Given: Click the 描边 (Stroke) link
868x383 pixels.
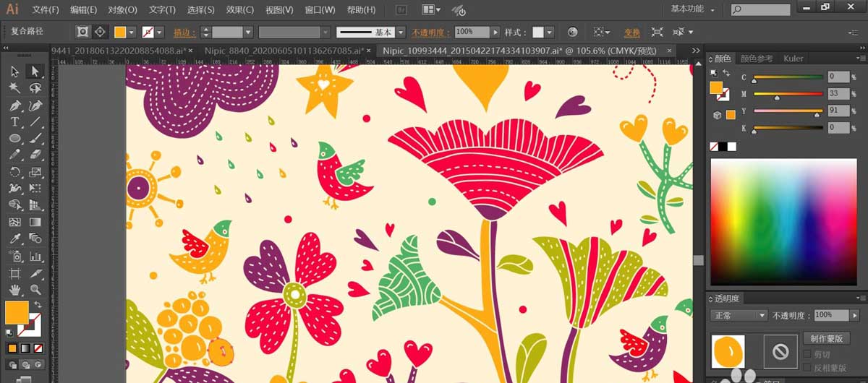Looking at the screenshot, I should click(x=185, y=33).
